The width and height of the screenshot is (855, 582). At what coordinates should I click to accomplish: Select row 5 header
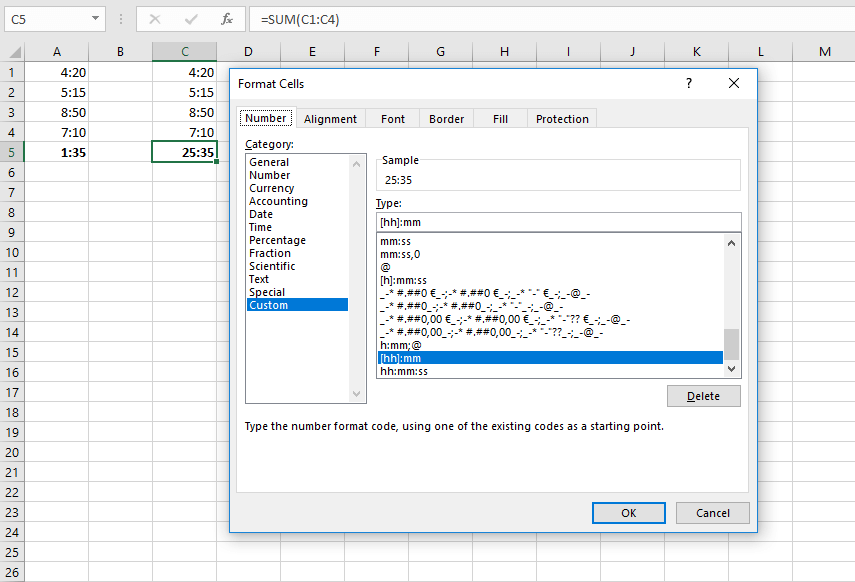click(x=12, y=152)
